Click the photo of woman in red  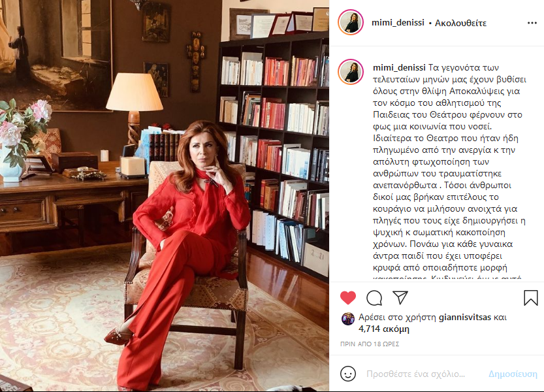tap(165, 196)
